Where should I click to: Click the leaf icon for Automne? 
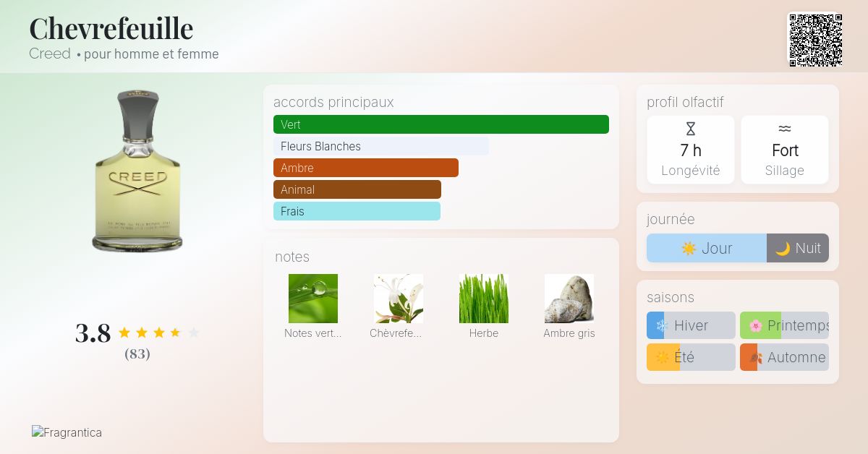pyautogui.click(x=755, y=358)
